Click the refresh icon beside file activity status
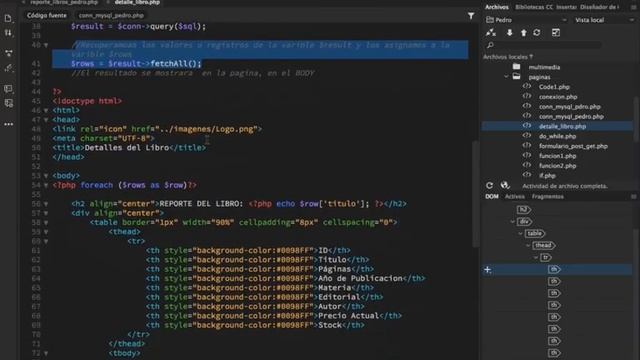Image resolution: width=640 pixels, height=360 pixels. point(489,186)
